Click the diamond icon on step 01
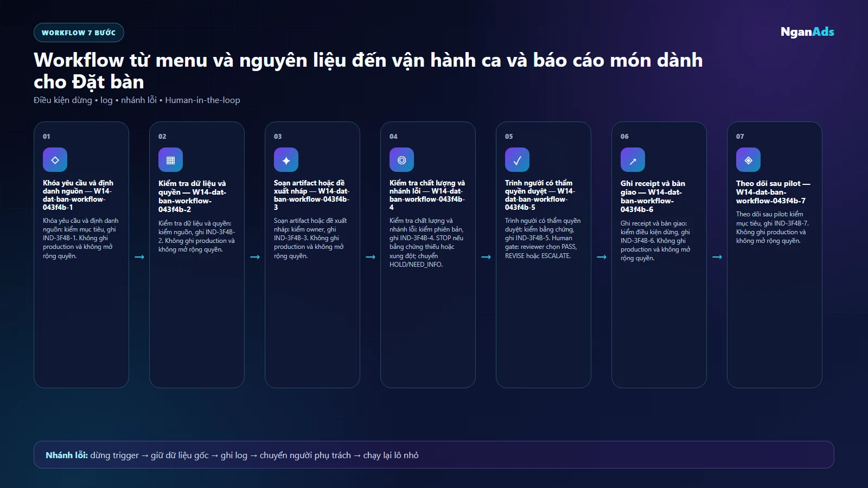This screenshot has width=868, height=488. 55,160
